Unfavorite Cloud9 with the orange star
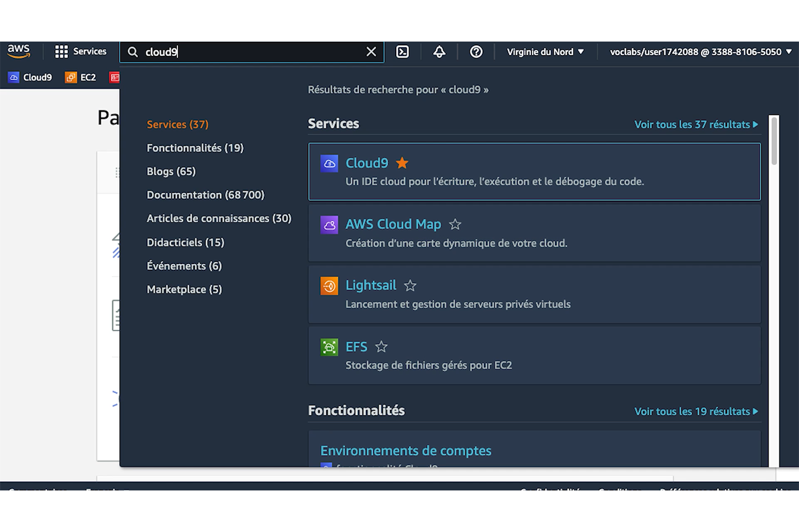The image size is (799, 532). coord(402,163)
